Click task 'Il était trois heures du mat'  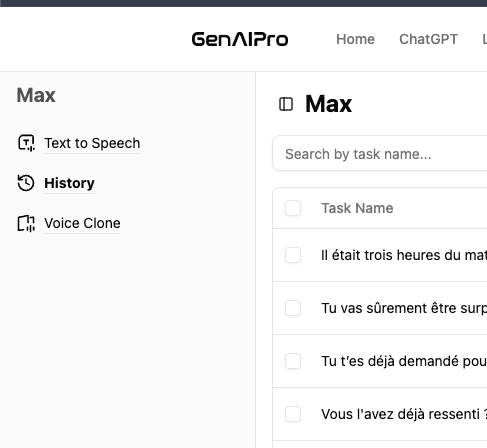[x=404, y=255]
